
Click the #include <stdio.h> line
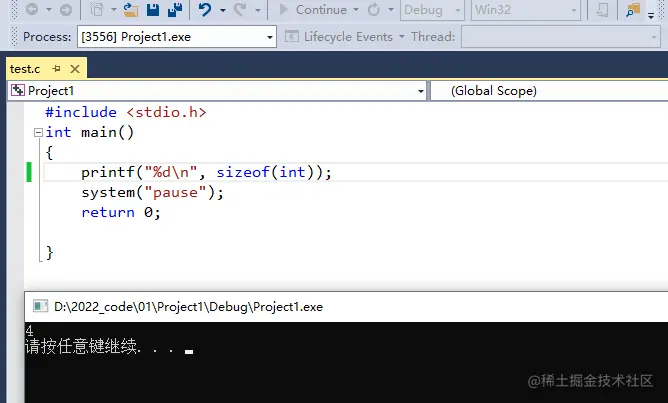coord(126,112)
